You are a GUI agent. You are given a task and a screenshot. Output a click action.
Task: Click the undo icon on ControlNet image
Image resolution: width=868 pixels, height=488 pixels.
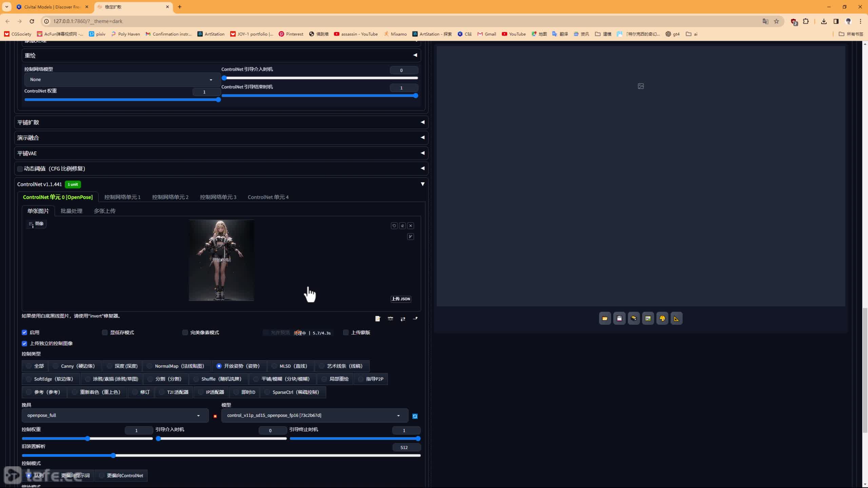pyautogui.click(x=394, y=226)
